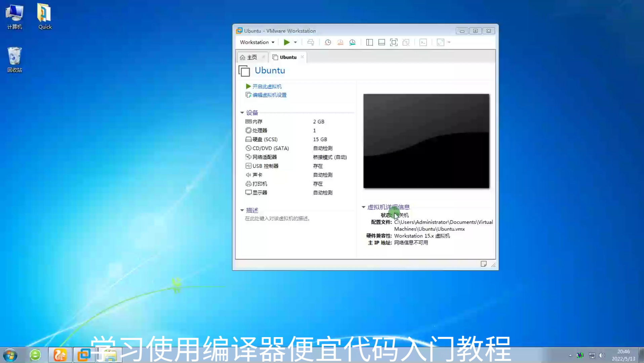Screen dimensions: 644x363
Task: Click the sound card speaker icon
Action: (248, 175)
